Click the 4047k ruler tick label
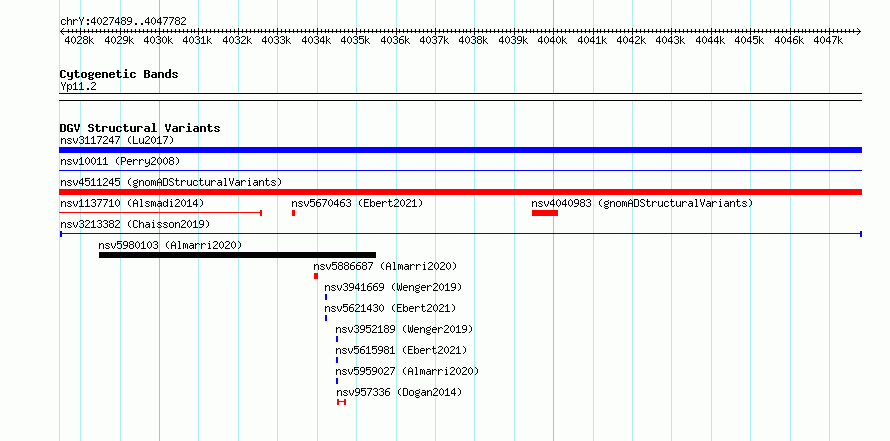The width and height of the screenshot is (890, 441). click(828, 41)
